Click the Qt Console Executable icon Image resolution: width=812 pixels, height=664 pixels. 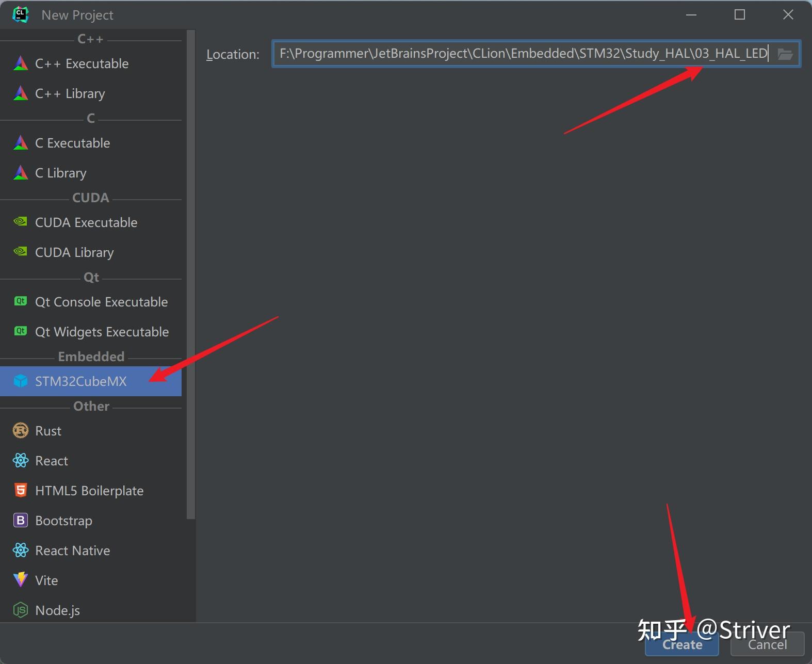click(x=21, y=301)
